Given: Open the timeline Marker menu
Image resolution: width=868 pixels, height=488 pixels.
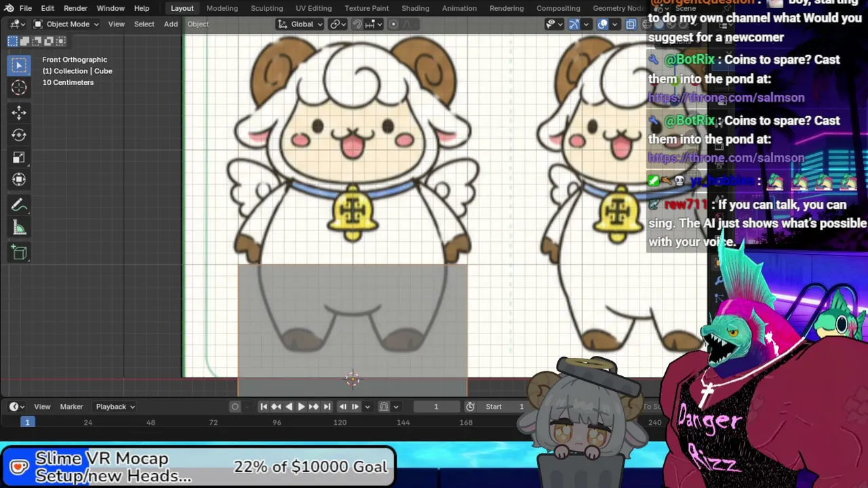Looking at the screenshot, I should pyautogui.click(x=71, y=407).
